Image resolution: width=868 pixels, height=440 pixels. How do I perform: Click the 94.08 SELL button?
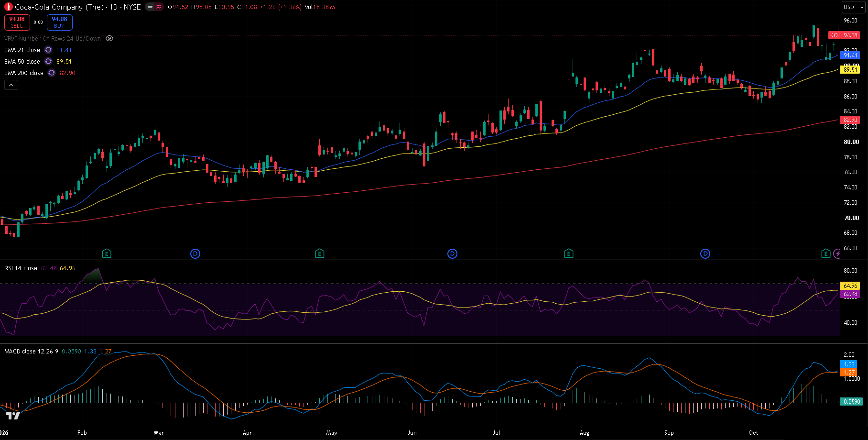coord(17,22)
